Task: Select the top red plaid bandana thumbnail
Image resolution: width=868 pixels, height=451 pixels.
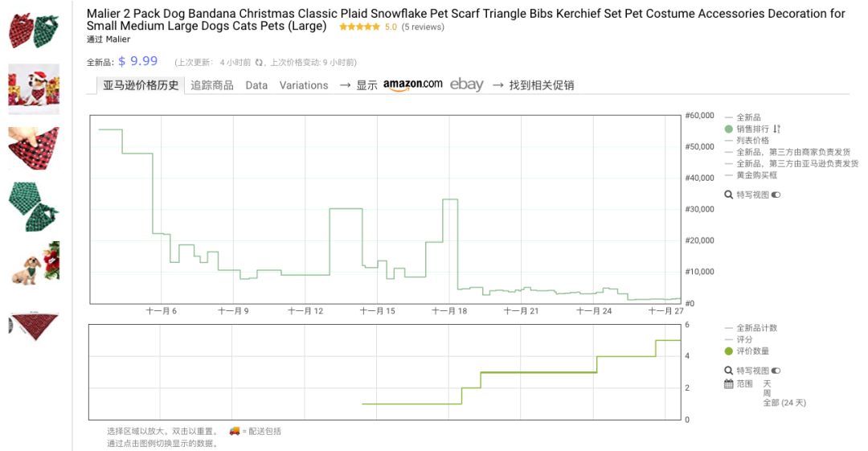Action: (x=34, y=29)
